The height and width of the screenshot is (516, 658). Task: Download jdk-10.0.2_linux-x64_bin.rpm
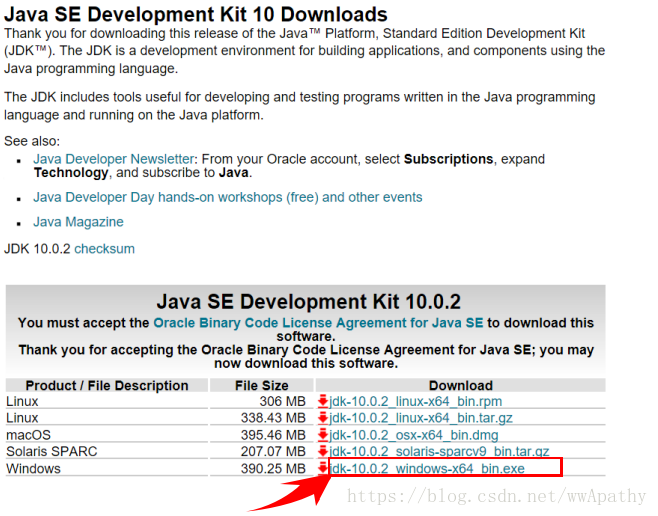click(x=415, y=401)
